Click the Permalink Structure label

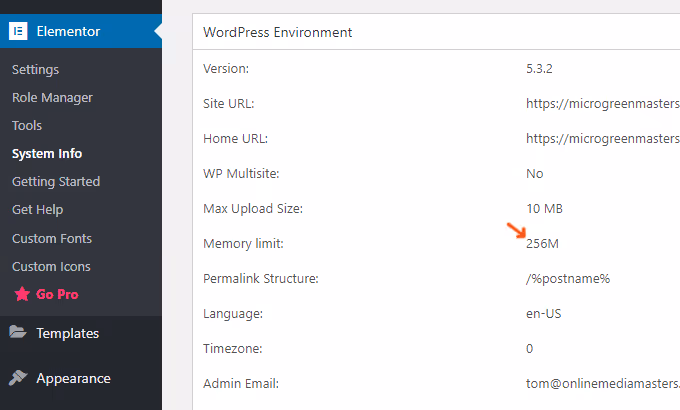pos(261,279)
